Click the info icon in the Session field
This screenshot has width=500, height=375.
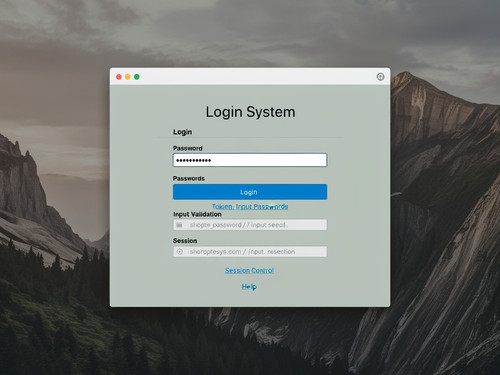[x=179, y=252]
